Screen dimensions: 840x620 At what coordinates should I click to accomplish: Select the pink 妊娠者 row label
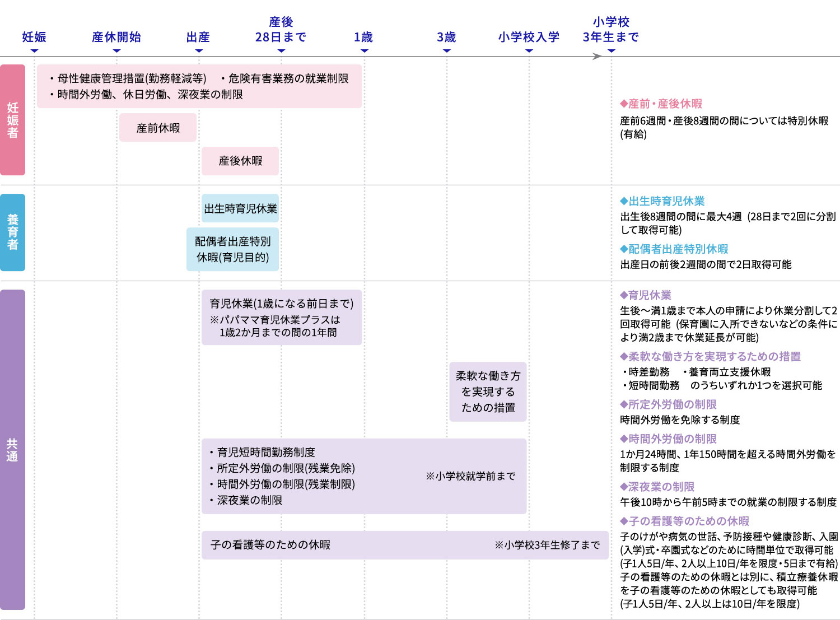tap(12, 120)
